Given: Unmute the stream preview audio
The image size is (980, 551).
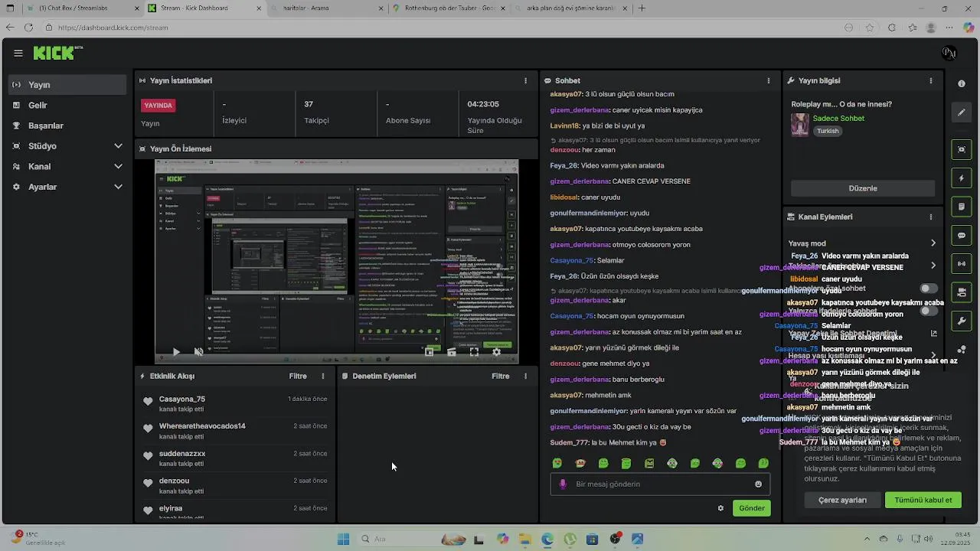Looking at the screenshot, I should [x=198, y=352].
